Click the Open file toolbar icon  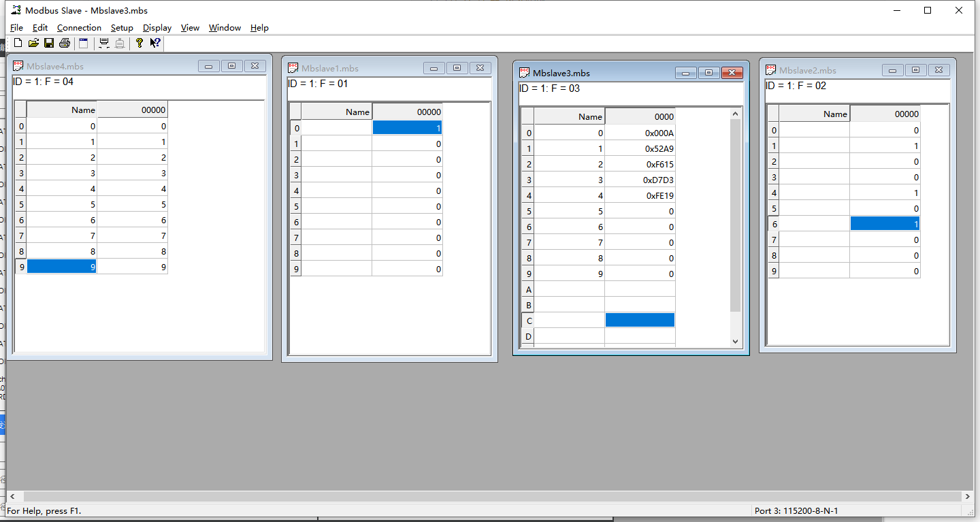click(33, 43)
